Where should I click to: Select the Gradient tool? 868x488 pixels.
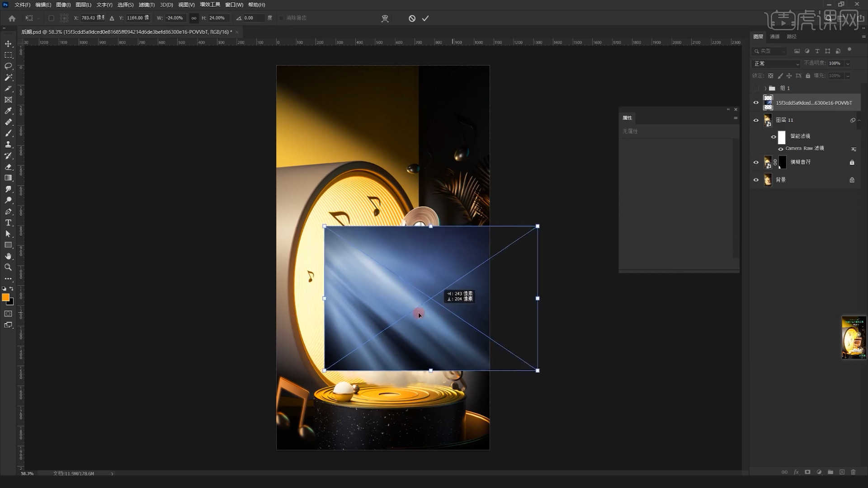click(8, 178)
